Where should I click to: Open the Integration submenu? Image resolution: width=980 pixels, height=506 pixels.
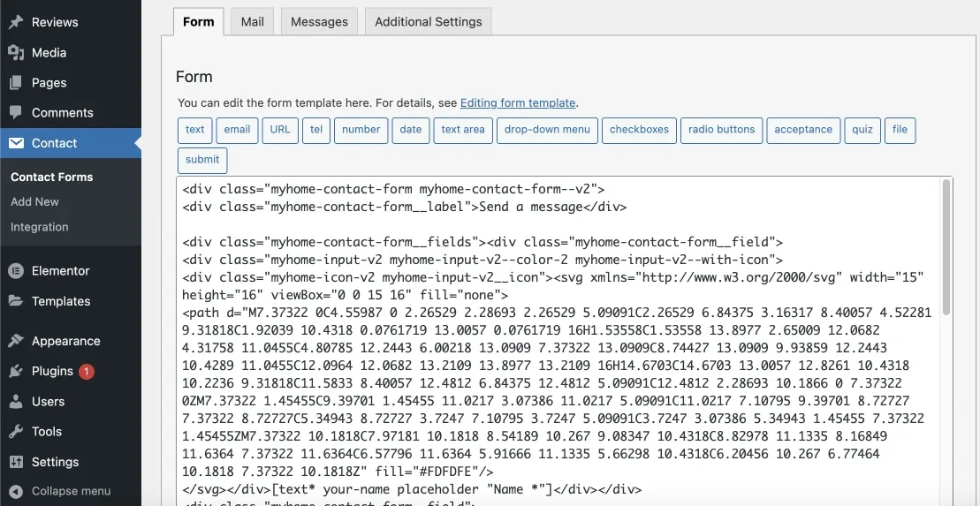tap(40, 227)
